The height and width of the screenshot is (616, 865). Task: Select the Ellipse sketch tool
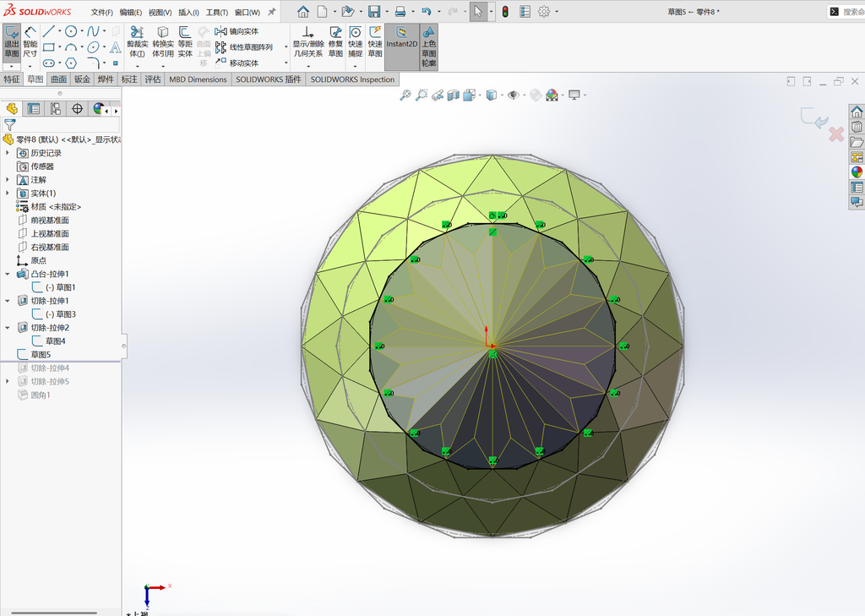(x=93, y=47)
